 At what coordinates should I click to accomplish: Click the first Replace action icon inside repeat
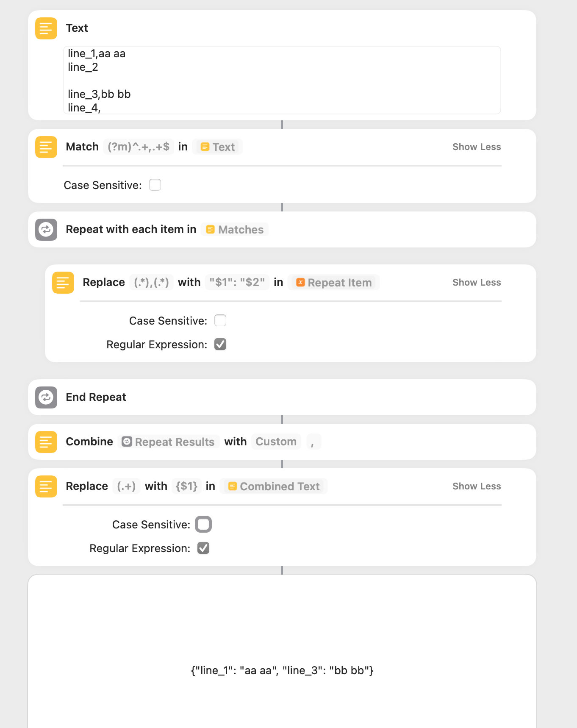coord(63,283)
